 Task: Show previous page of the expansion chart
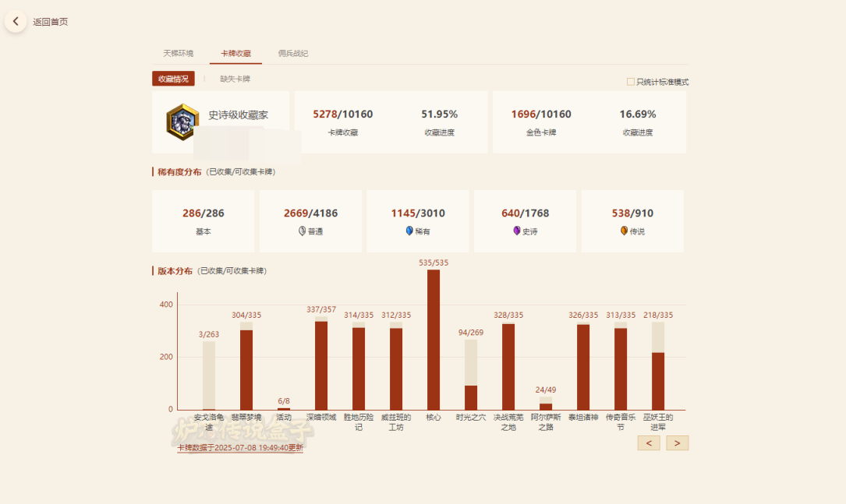point(649,442)
